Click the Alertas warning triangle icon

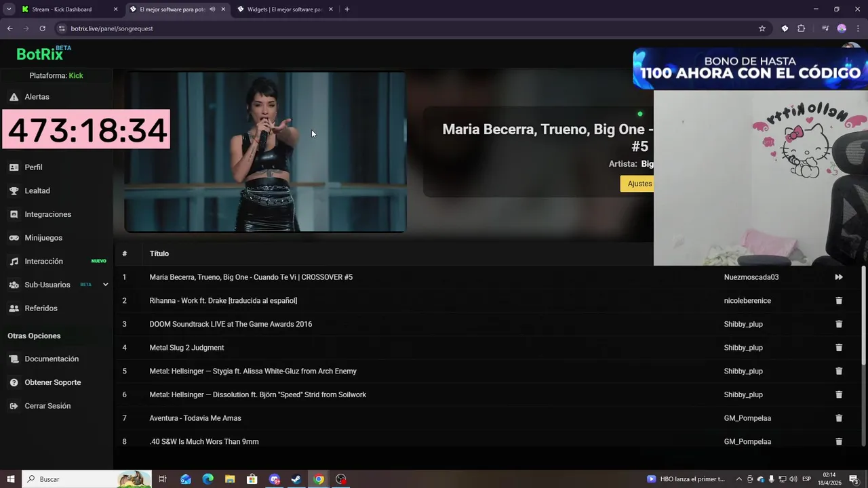click(14, 97)
